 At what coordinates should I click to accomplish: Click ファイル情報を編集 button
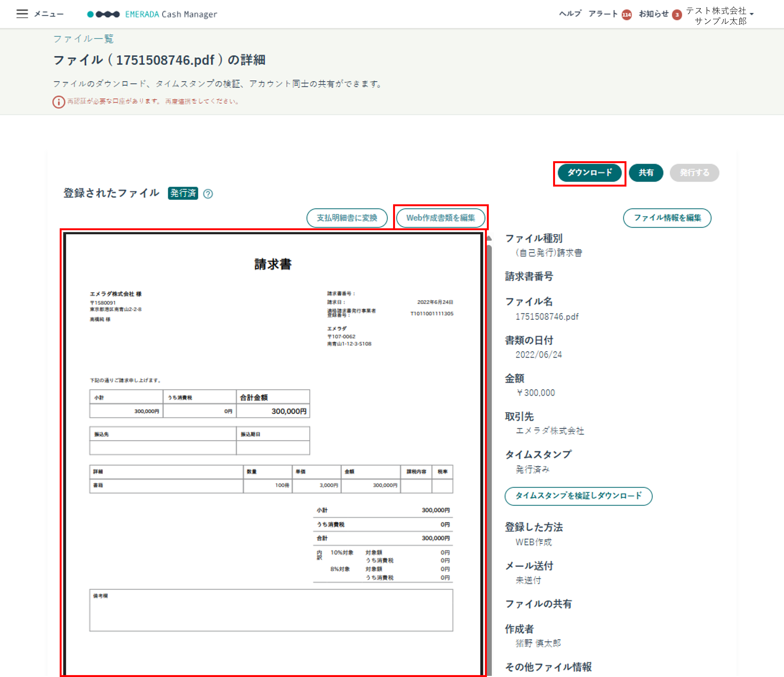pyautogui.click(x=667, y=218)
